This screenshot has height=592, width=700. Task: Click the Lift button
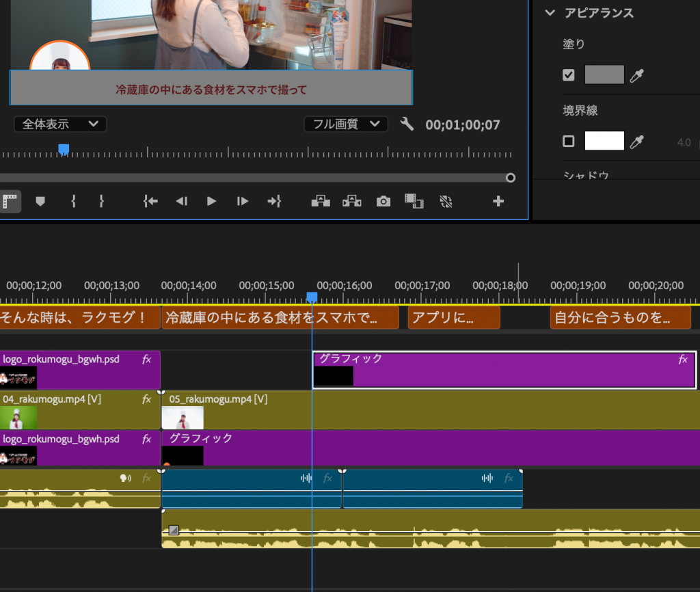coord(319,201)
